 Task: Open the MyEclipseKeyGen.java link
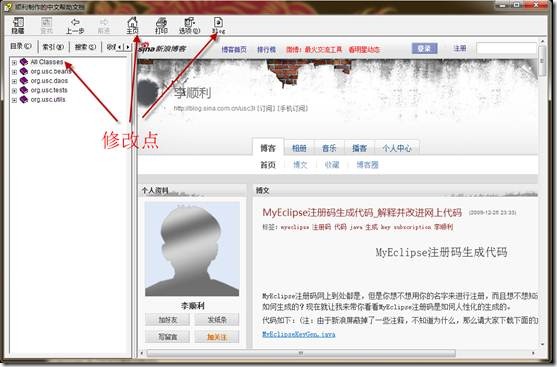(x=298, y=334)
